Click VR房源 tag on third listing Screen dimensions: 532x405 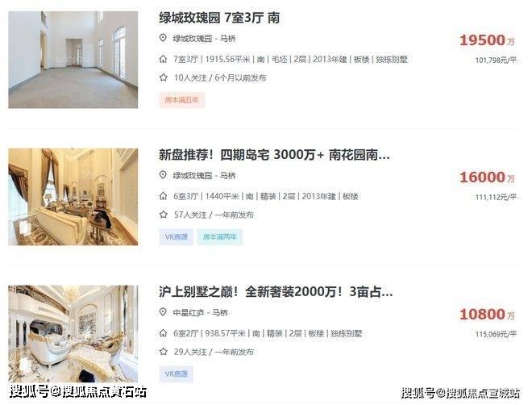(176, 374)
